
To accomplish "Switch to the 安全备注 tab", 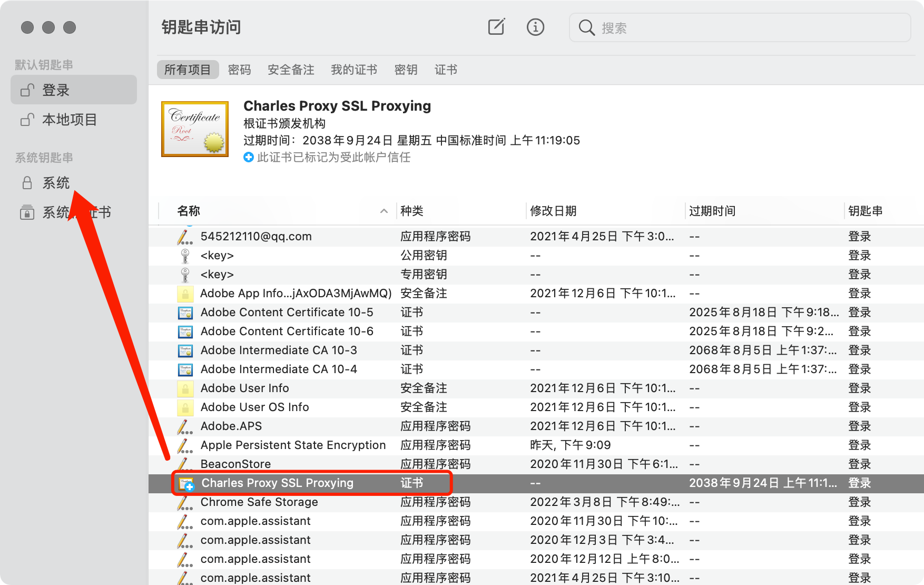I will tap(291, 70).
